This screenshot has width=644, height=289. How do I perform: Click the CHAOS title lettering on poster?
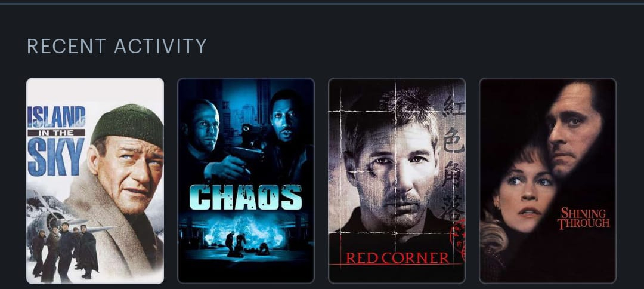246,197
